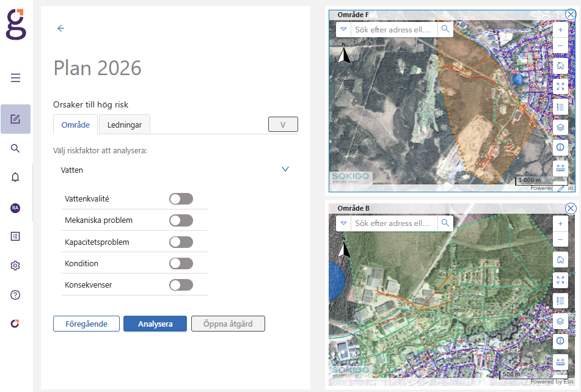This screenshot has width=581, height=392.
Task: Click the help question mark icon
Action: 16,295
